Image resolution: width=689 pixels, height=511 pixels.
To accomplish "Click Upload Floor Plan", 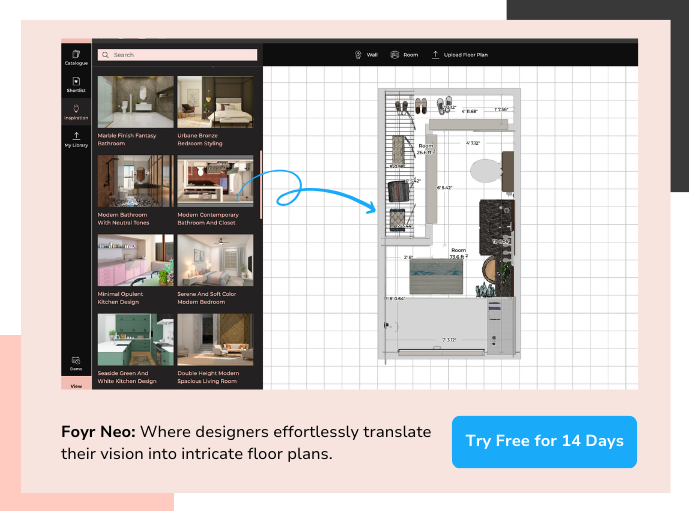I will (460, 55).
